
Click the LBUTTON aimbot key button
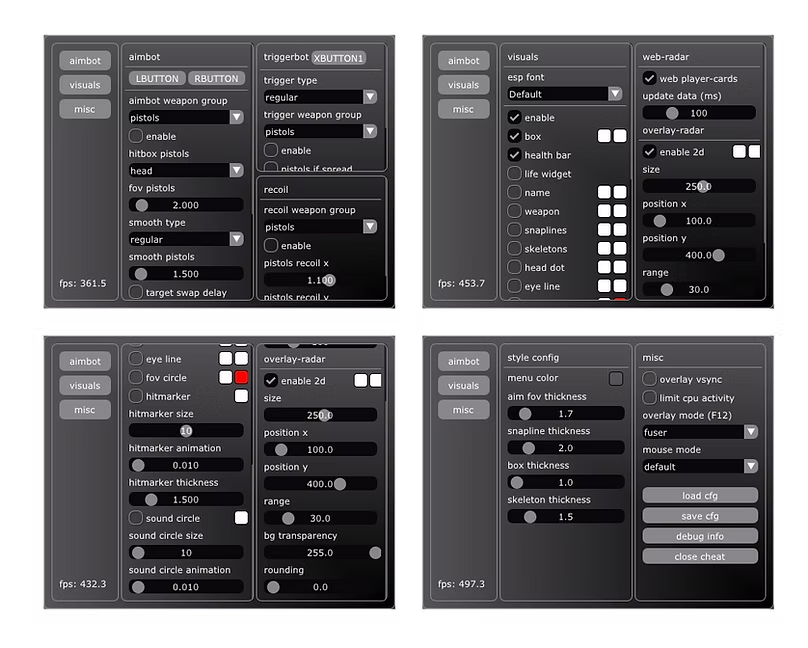[157, 78]
